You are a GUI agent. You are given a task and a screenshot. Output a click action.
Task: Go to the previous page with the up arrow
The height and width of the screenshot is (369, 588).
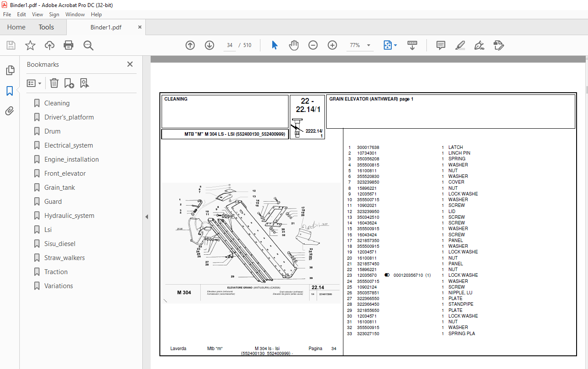[x=190, y=45]
